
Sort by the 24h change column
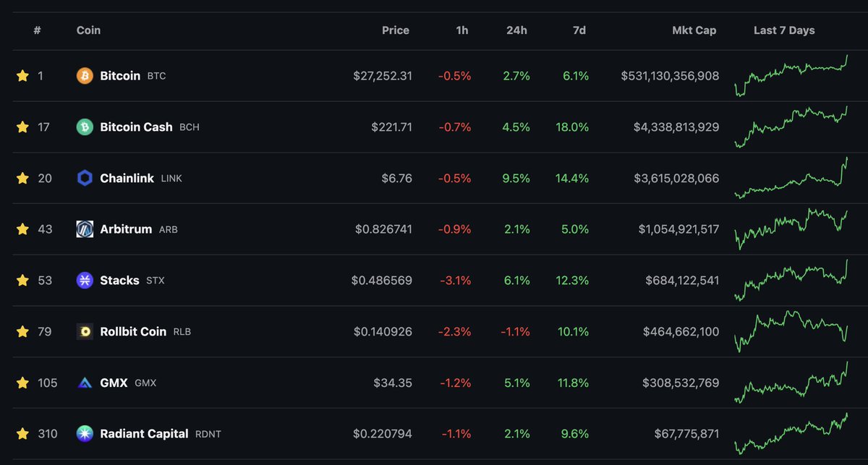(x=516, y=30)
